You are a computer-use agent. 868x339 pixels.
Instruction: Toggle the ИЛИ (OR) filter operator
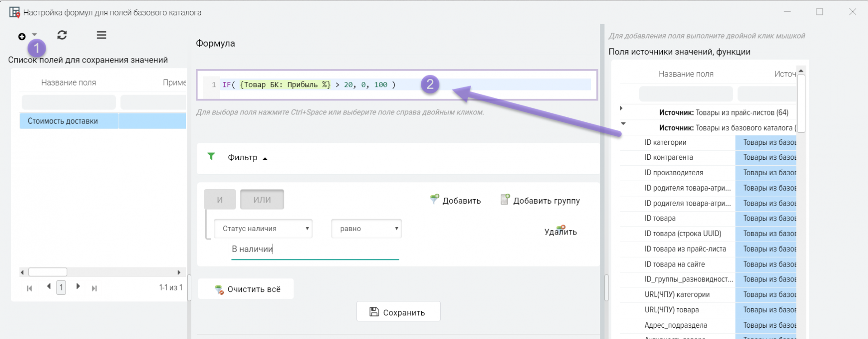point(262,200)
